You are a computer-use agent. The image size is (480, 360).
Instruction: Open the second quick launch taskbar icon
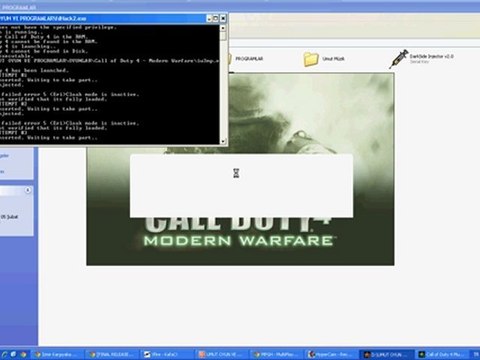[13, 354]
